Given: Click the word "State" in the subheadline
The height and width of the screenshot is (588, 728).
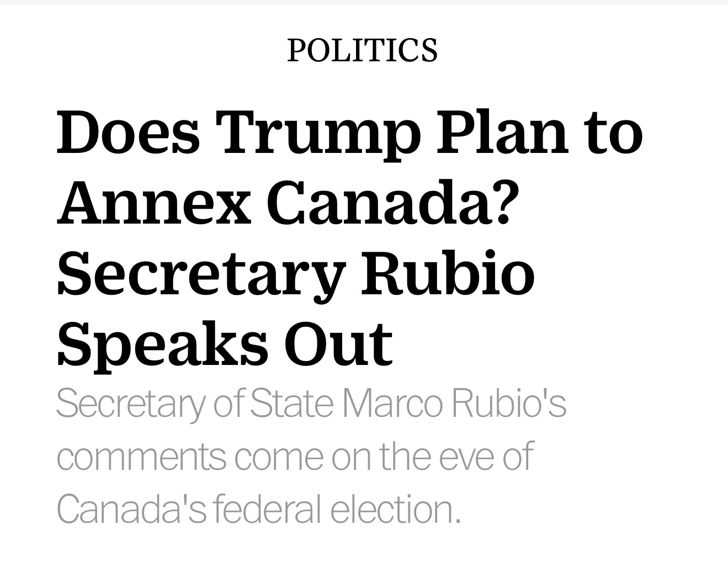Looking at the screenshot, I should tap(291, 404).
